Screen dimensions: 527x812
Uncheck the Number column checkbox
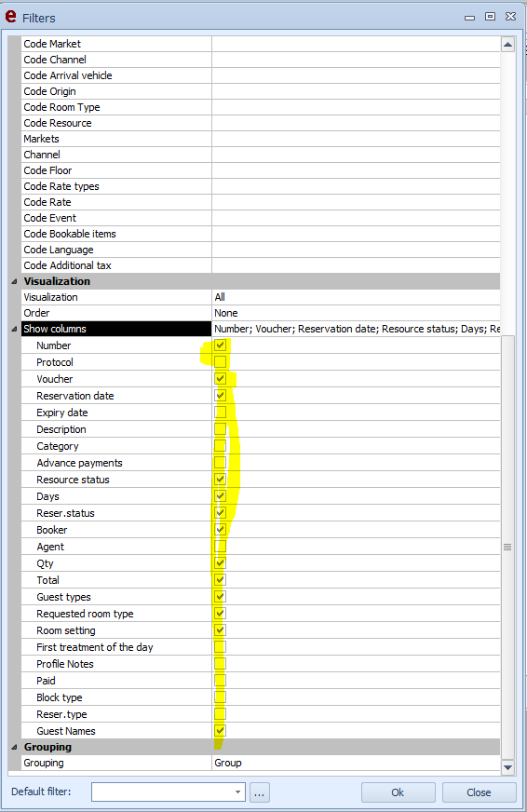point(220,345)
